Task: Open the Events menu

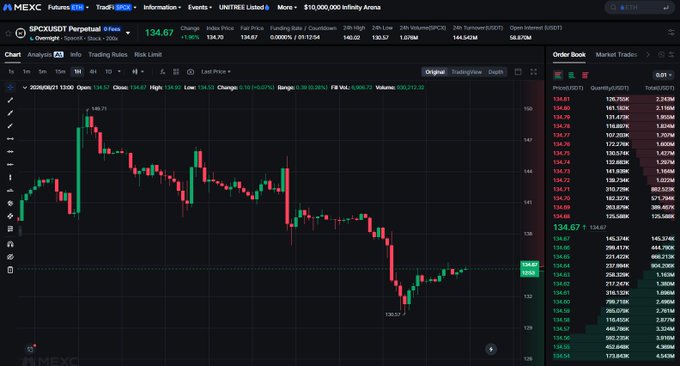Action: click(199, 7)
